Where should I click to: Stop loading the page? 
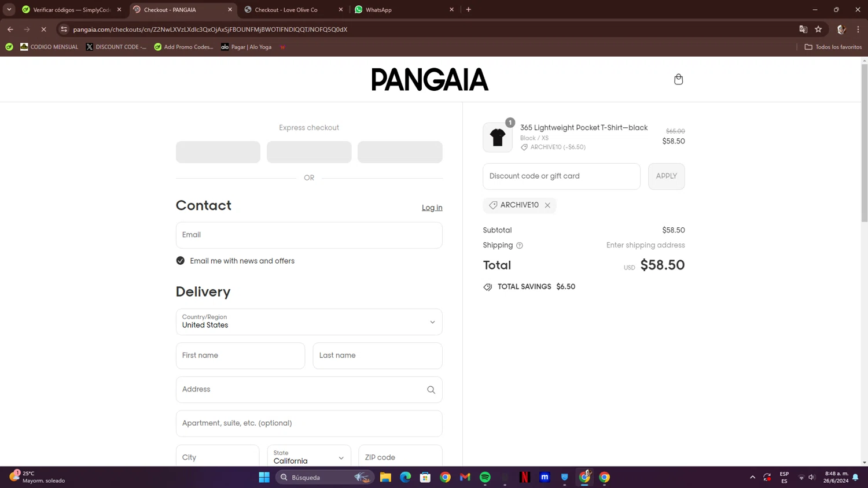pos(43,29)
